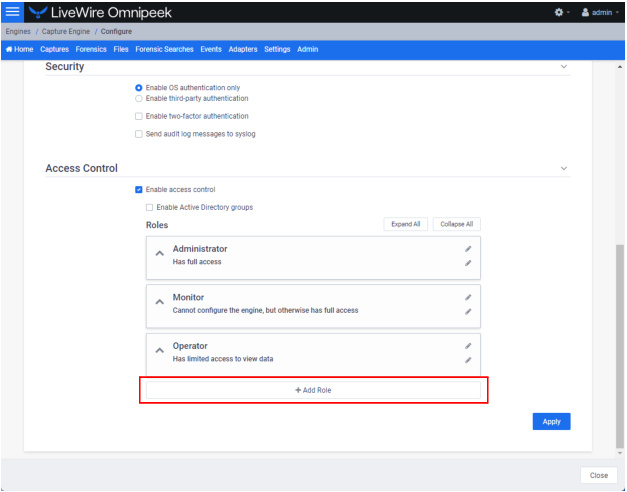Open the hamburger menu icon

click(12, 12)
